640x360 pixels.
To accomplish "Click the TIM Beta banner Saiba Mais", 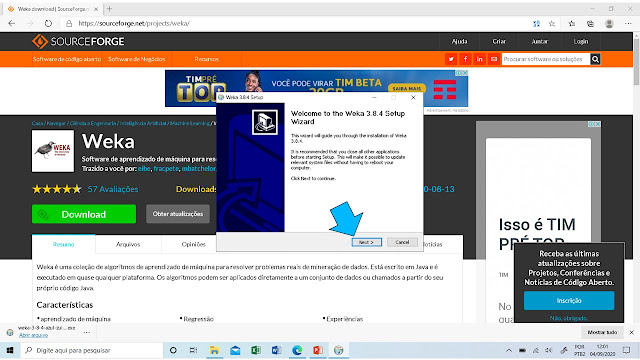I will (407, 88).
